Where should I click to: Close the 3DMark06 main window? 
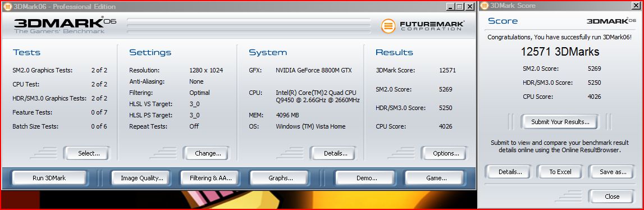pos(471,7)
